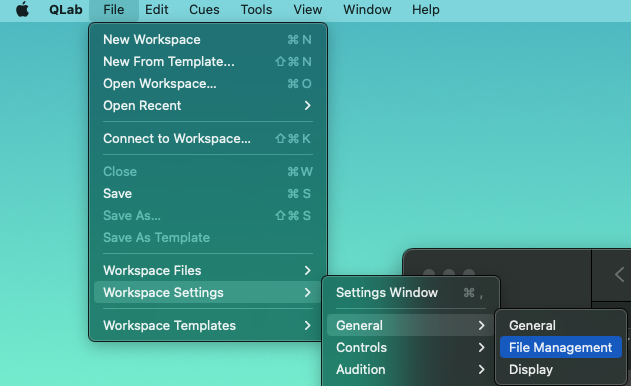Open the Settings Window item

click(x=410, y=292)
